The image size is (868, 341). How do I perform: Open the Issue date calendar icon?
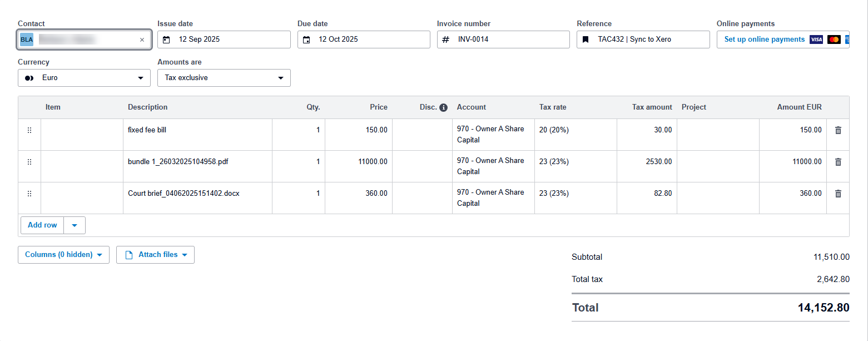[x=166, y=39]
